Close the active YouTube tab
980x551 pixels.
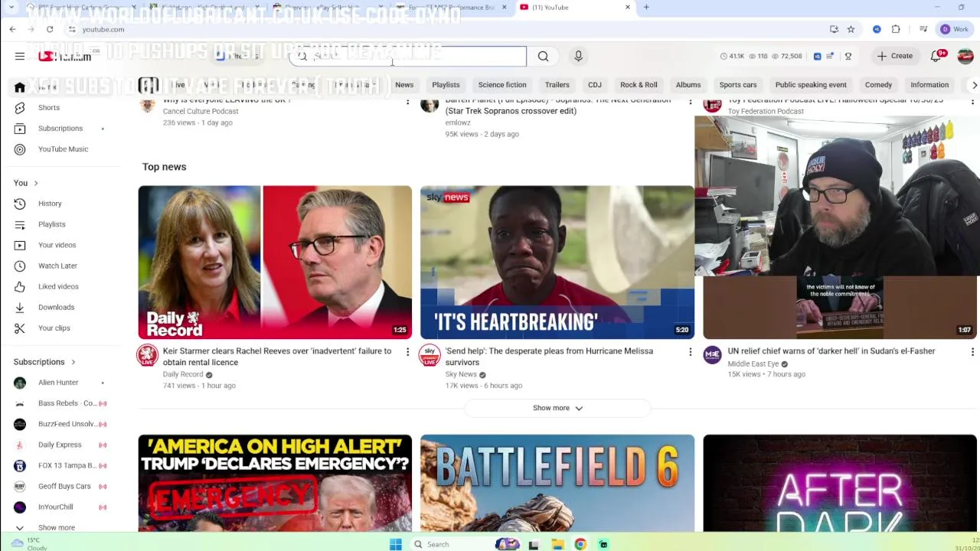coord(628,7)
